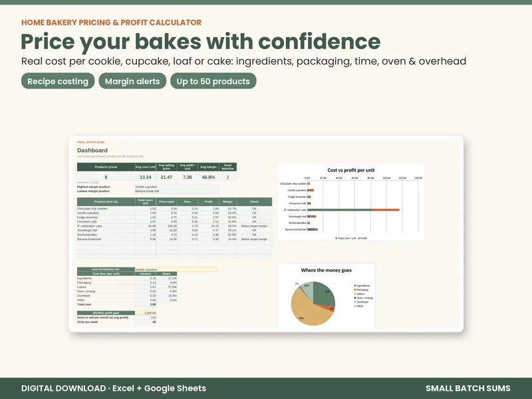Click the Total cost / unit legend swatch
532x399 pixels.
pos(336,239)
